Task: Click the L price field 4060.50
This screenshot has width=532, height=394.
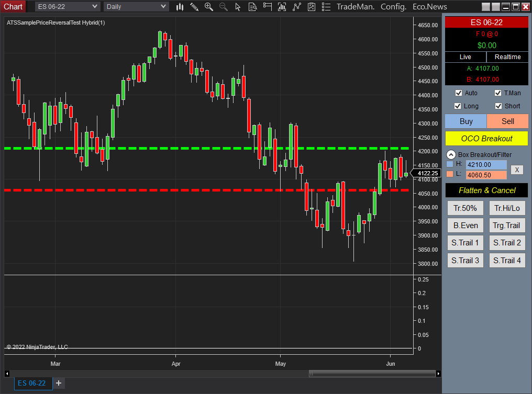Action: click(x=486, y=175)
